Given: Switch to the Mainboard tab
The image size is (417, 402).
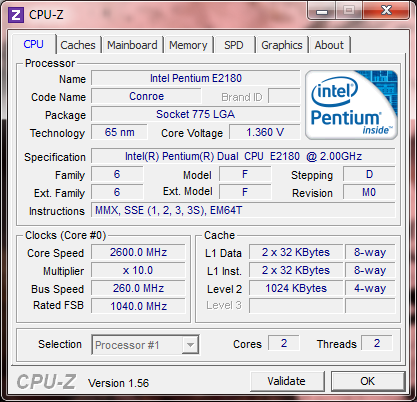Looking at the screenshot, I should 132,45.
